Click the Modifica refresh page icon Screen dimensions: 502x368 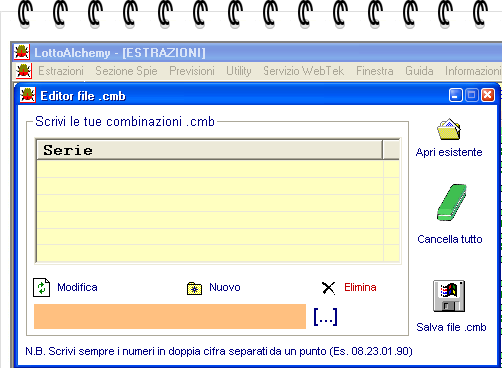pyautogui.click(x=41, y=288)
